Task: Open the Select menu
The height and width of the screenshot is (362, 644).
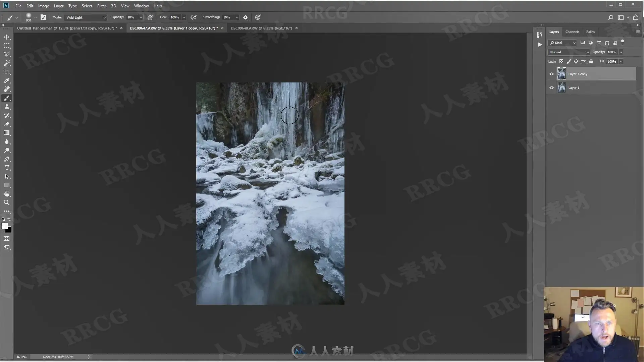Action: pyautogui.click(x=87, y=6)
